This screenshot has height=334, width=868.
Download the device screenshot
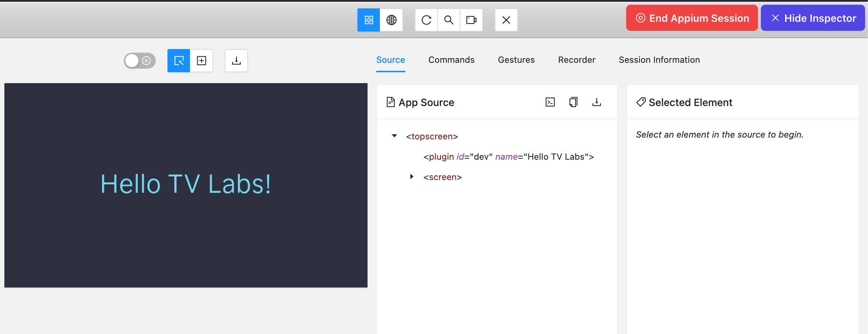click(236, 61)
